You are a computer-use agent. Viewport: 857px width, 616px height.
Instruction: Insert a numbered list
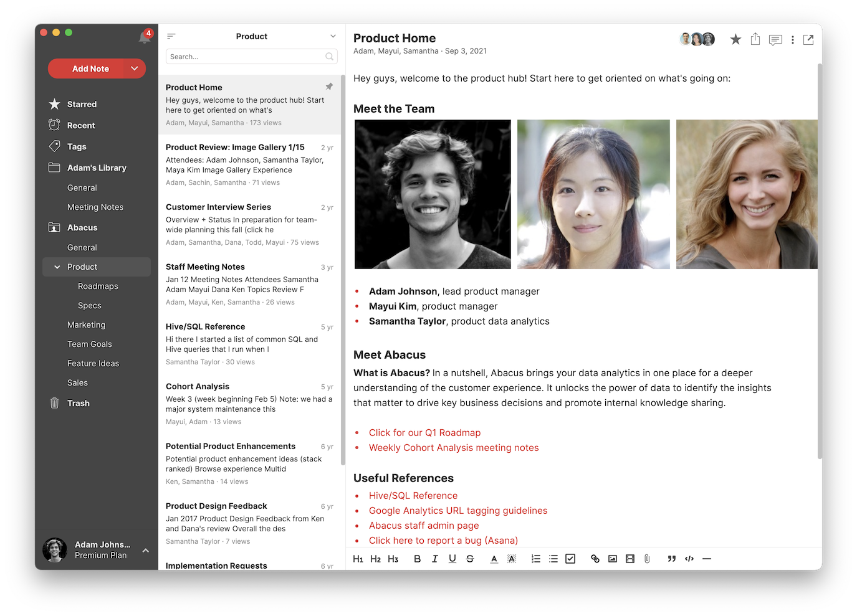(536, 559)
